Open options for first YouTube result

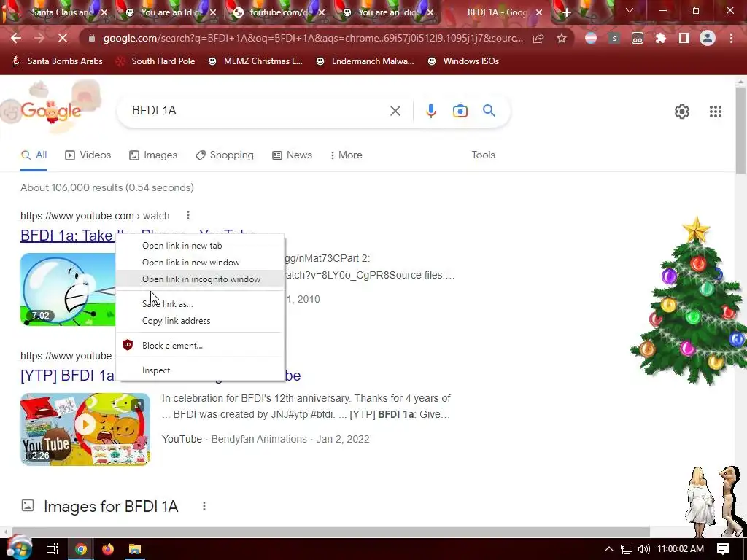click(x=188, y=216)
